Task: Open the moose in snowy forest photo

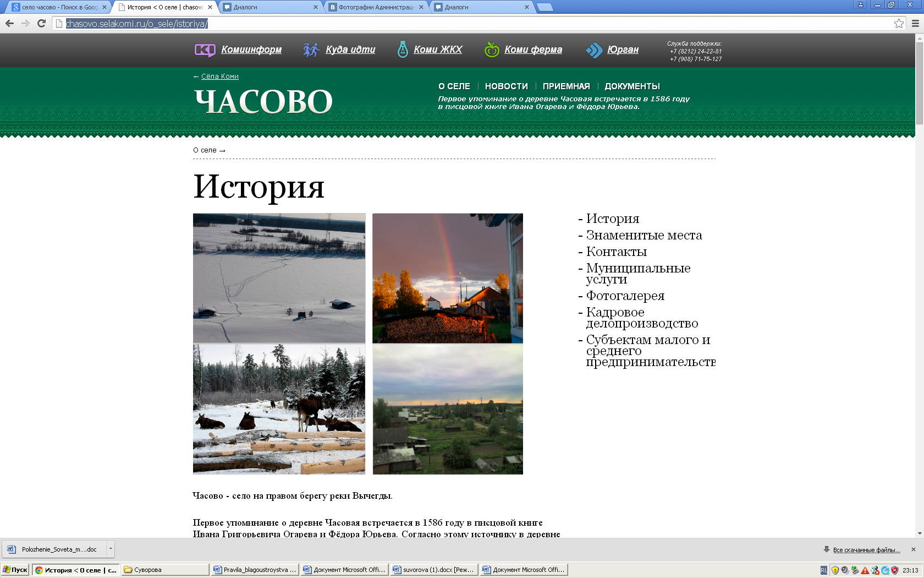Action: click(279, 409)
